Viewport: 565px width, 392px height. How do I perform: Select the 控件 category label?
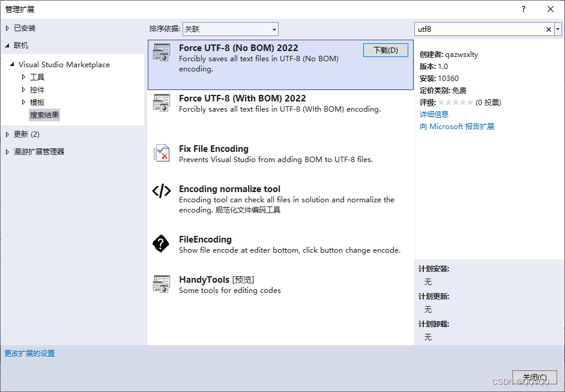coord(37,89)
